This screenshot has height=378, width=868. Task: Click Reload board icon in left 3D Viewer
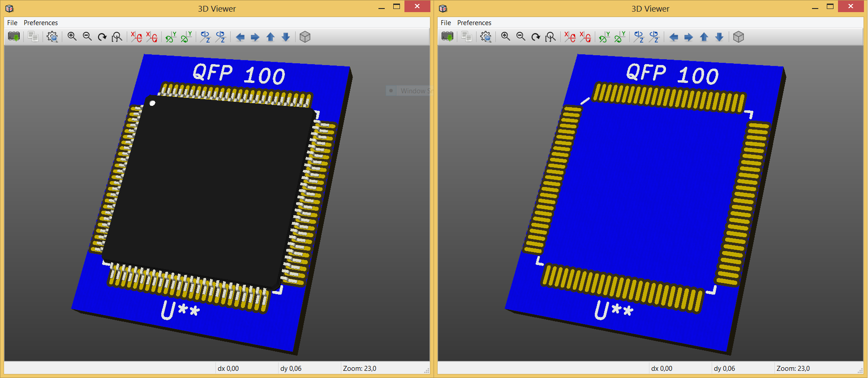point(14,37)
